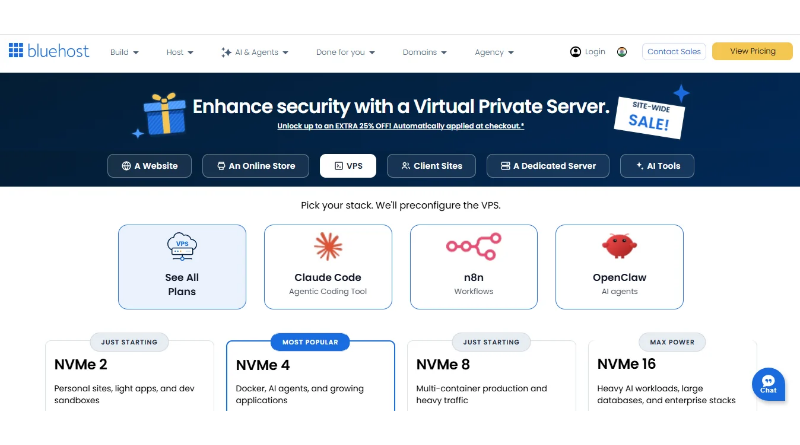Click the NVMe 8 plan title
The width and height of the screenshot is (800, 445).
443,364
